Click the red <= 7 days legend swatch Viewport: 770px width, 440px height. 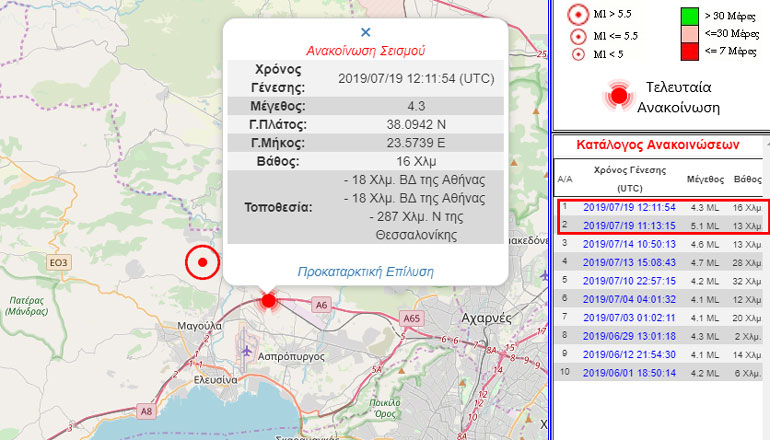pyautogui.click(x=689, y=52)
